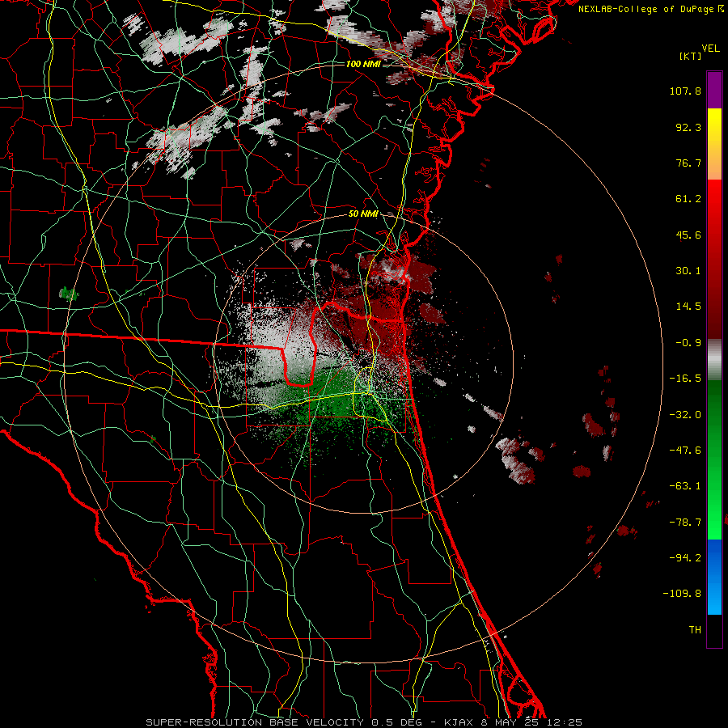
Task: Click the 45.6 legend value
Action: [x=688, y=235]
